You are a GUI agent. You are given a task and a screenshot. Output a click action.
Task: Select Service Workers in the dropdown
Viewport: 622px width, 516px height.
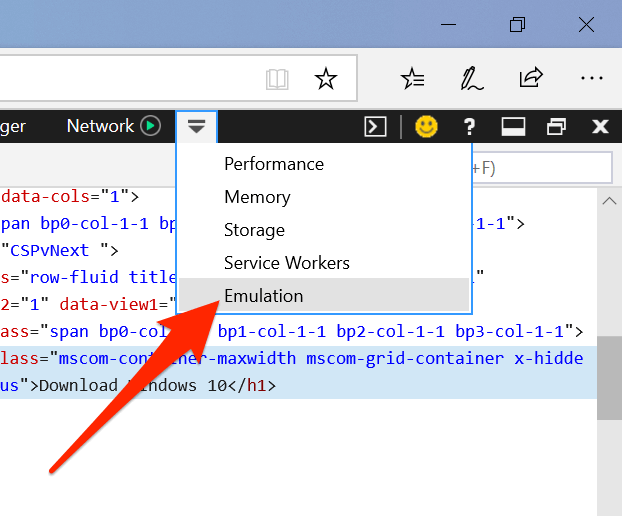(x=287, y=263)
